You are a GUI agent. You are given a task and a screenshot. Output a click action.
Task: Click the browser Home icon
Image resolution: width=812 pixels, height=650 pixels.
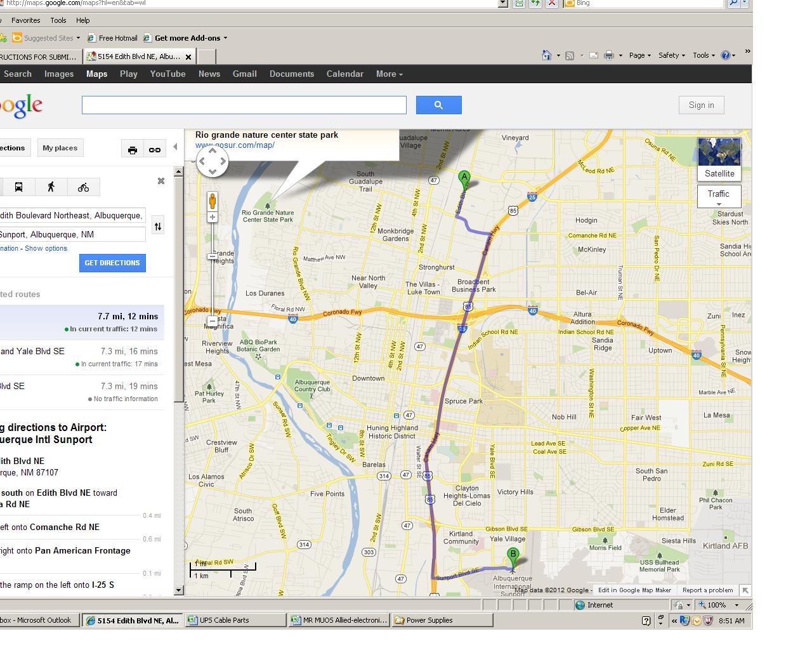click(x=547, y=55)
